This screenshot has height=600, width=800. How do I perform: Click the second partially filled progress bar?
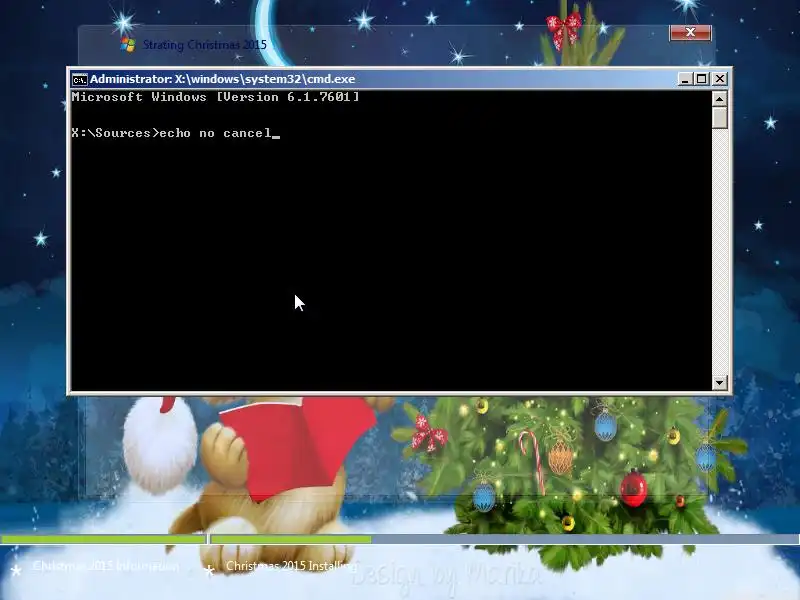coord(504,539)
